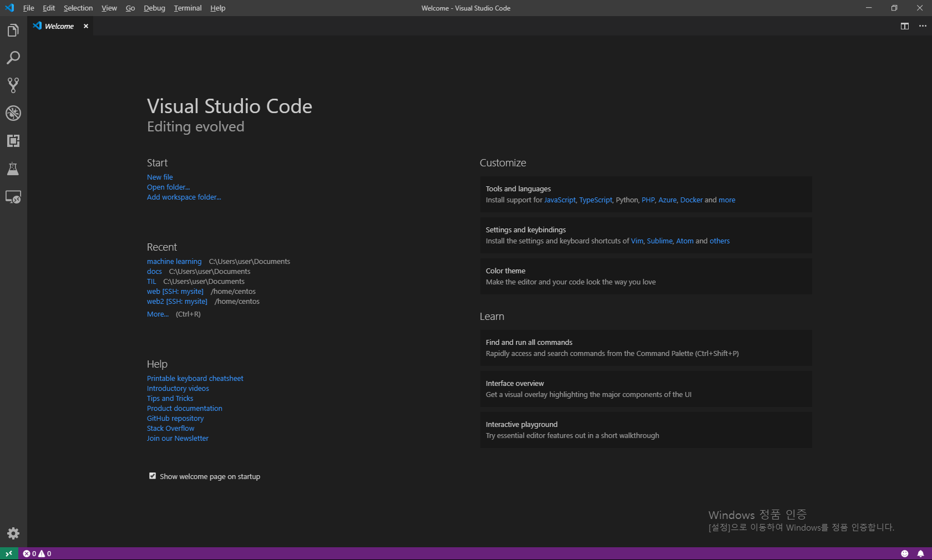Viewport: 932px width, 560px height.
Task: Install PHP language support link
Action: 648,200
